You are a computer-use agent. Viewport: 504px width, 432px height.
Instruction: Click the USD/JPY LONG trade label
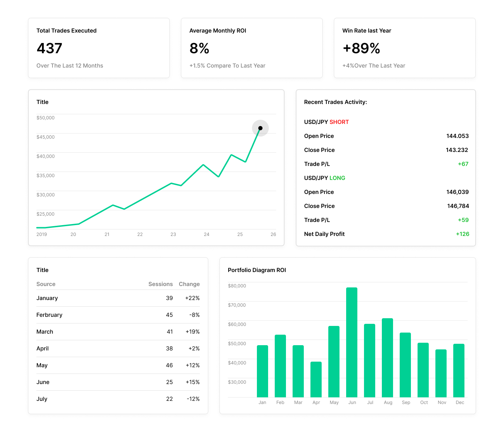(324, 178)
